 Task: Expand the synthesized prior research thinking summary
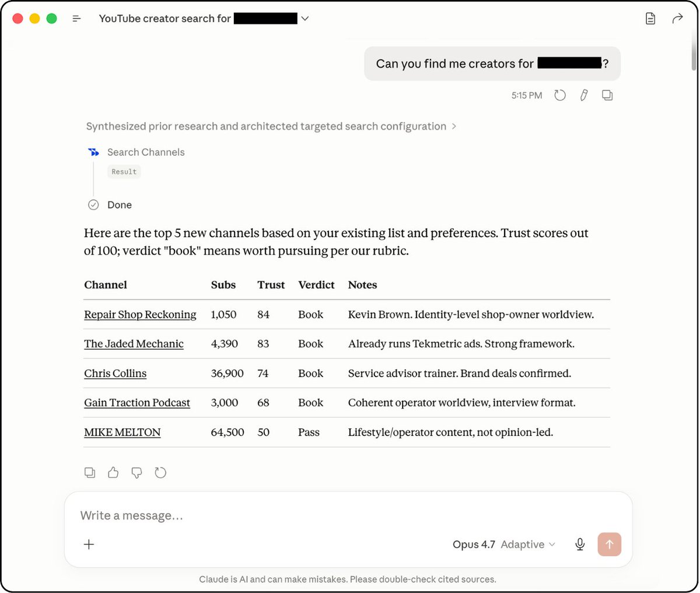[271, 126]
